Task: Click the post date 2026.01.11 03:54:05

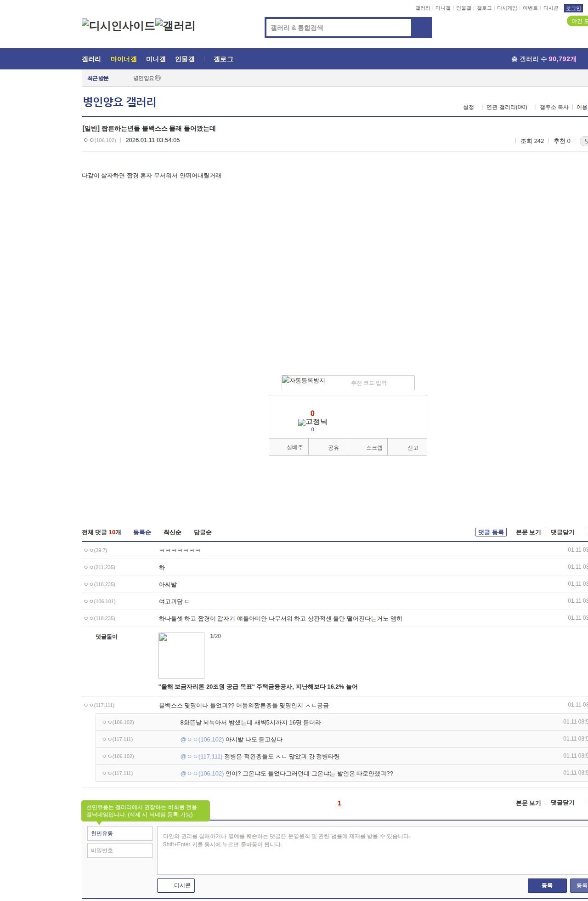Action: click(x=153, y=140)
